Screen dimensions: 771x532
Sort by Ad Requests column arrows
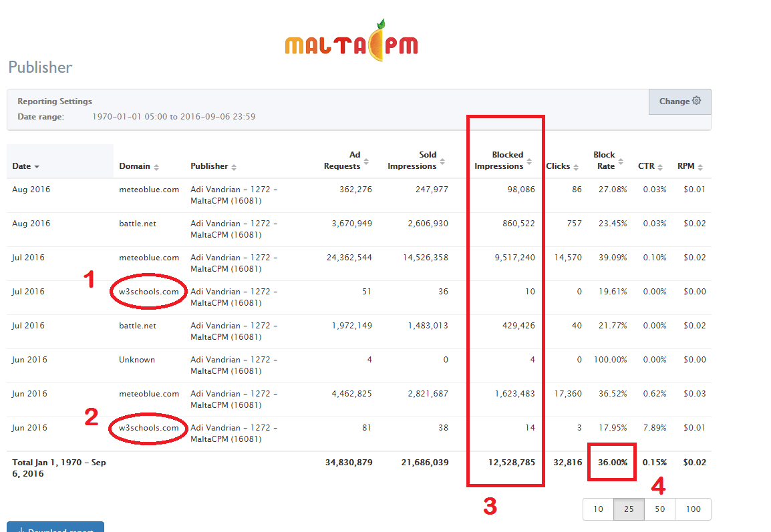(366, 161)
